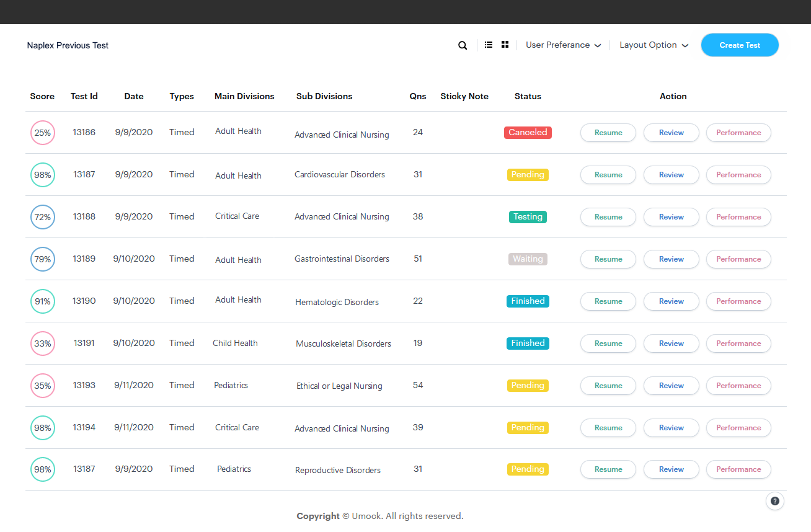This screenshot has height=532, width=811.
Task: Click the Waiting status badge
Action: (x=528, y=259)
